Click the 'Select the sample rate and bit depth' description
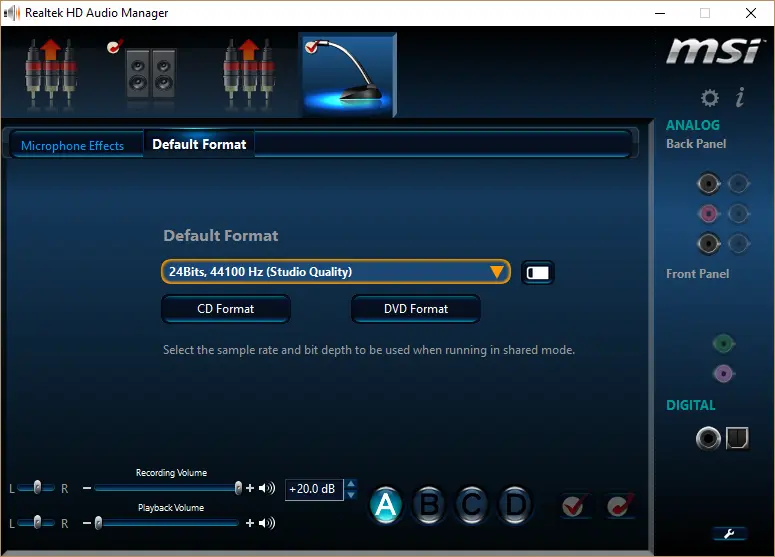The width and height of the screenshot is (775, 557). (369, 350)
